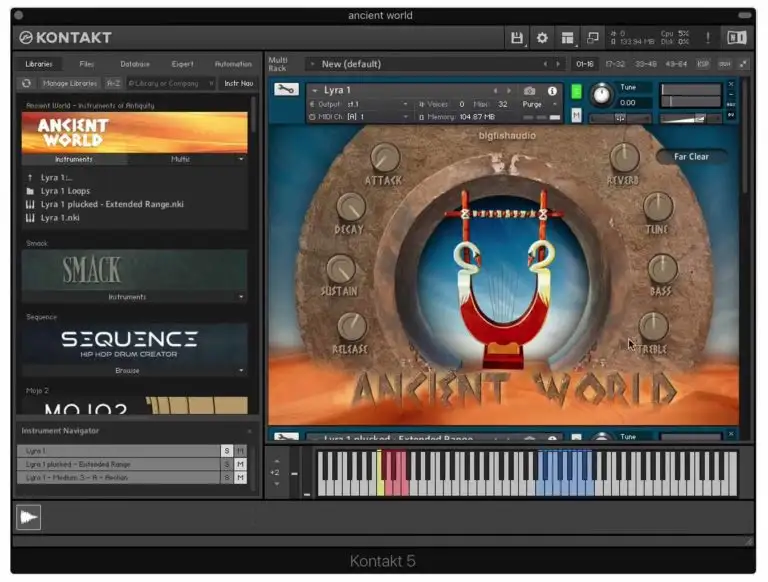768x582 pixels.
Task: Open Ancient World Instruments section
Action: (x=74, y=159)
